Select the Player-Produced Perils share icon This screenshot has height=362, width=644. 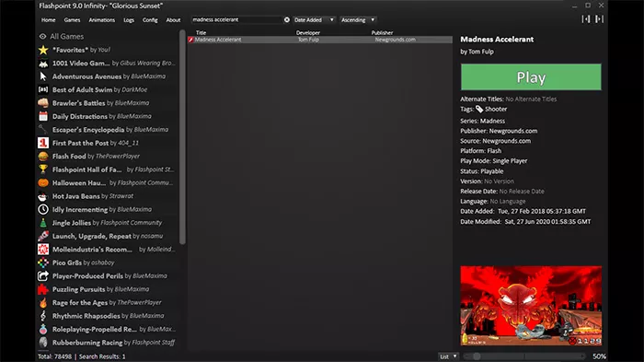pos(43,276)
